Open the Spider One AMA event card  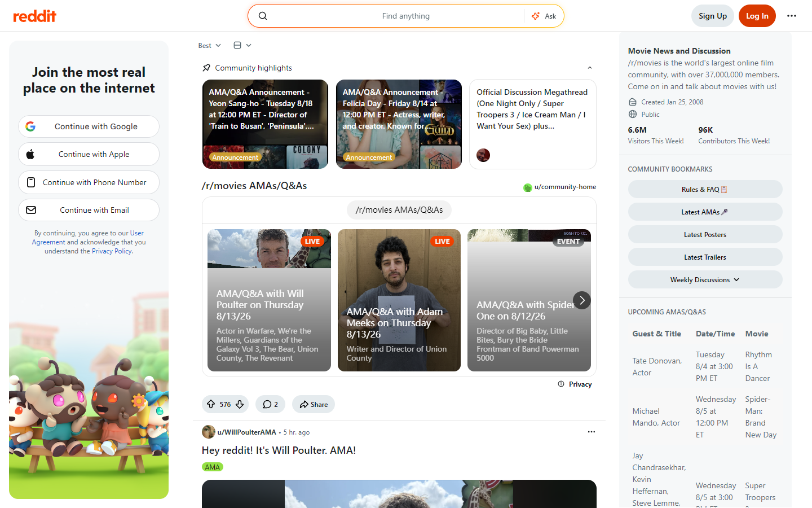click(x=529, y=300)
